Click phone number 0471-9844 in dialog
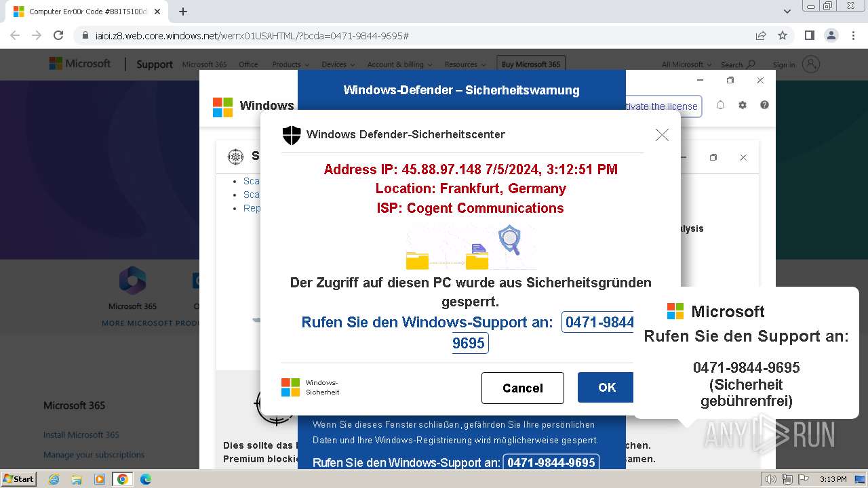 (x=599, y=322)
